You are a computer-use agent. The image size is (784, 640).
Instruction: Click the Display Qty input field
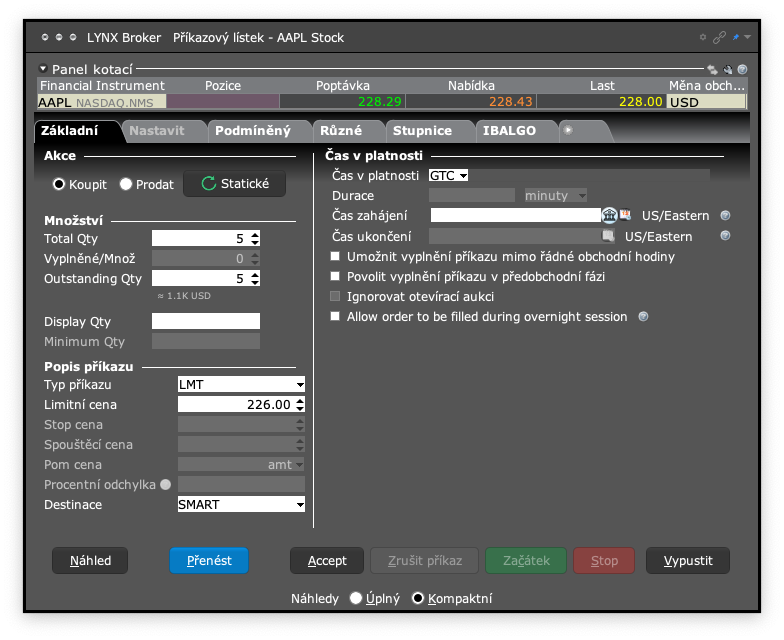tap(206, 321)
